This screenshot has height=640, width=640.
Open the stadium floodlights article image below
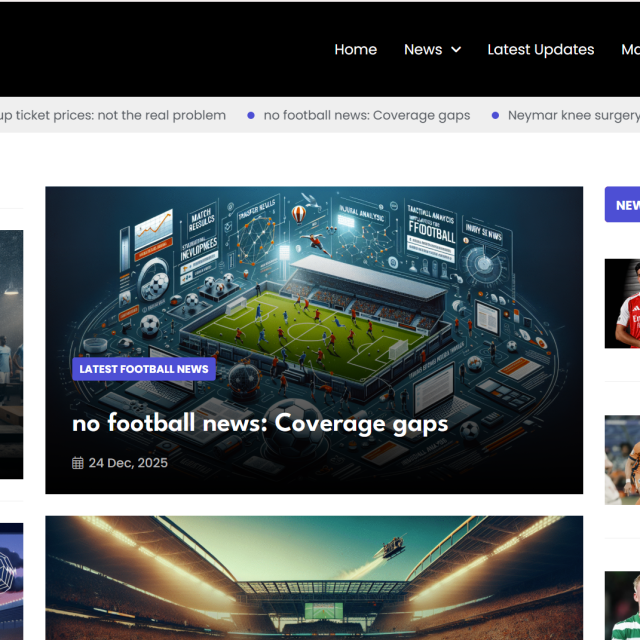314,578
